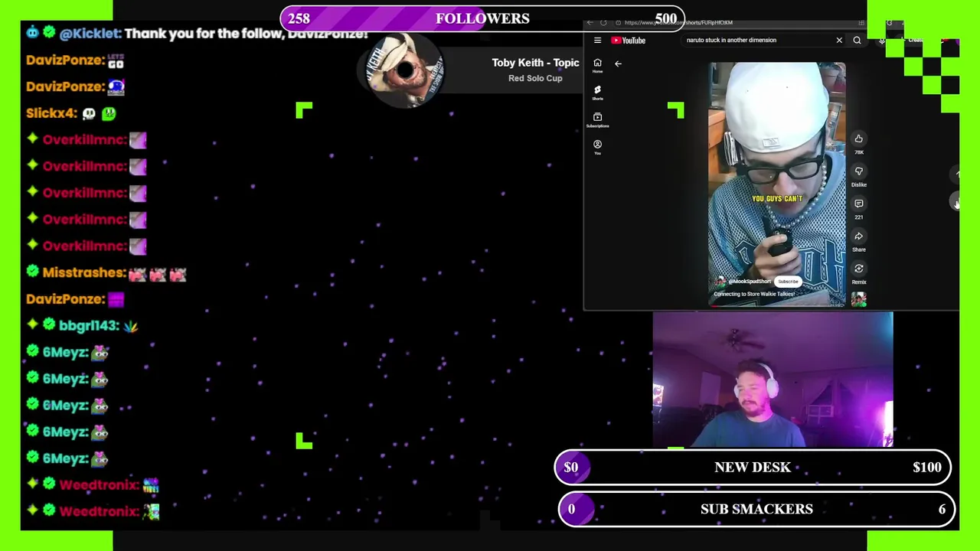
Task: Click the Red Solo Cup song title
Action: point(535,78)
